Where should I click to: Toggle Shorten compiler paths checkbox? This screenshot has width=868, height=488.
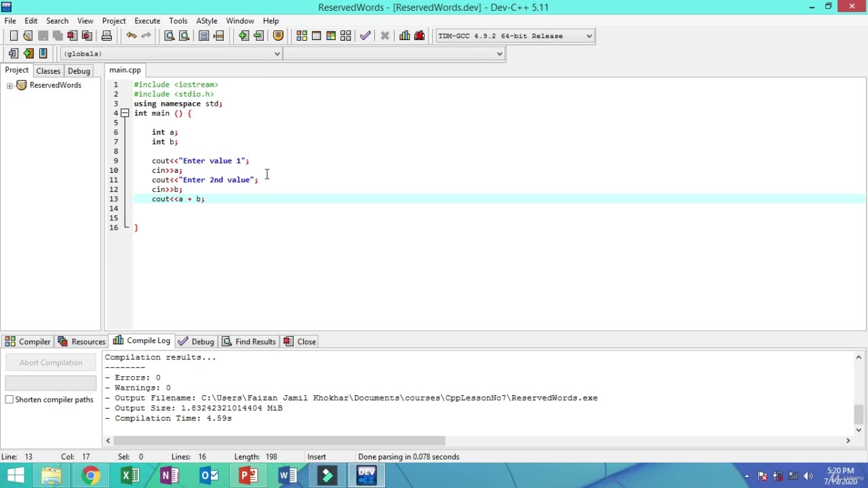(9, 400)
